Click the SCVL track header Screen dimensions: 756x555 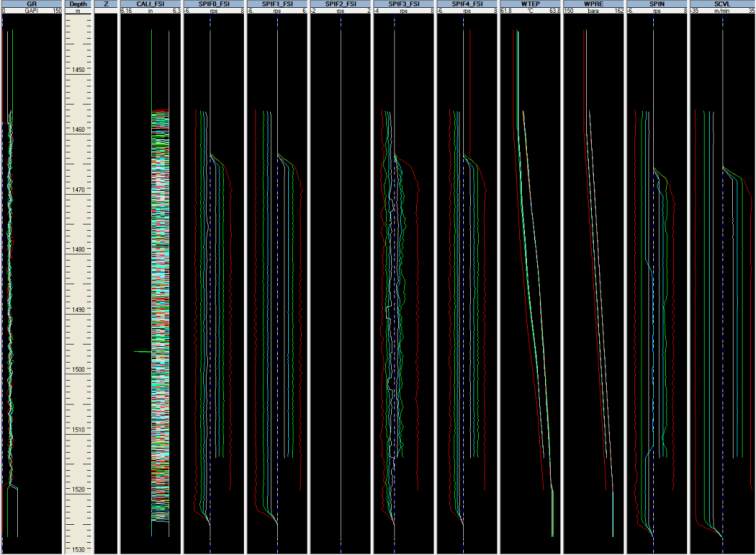coord(721,4)
